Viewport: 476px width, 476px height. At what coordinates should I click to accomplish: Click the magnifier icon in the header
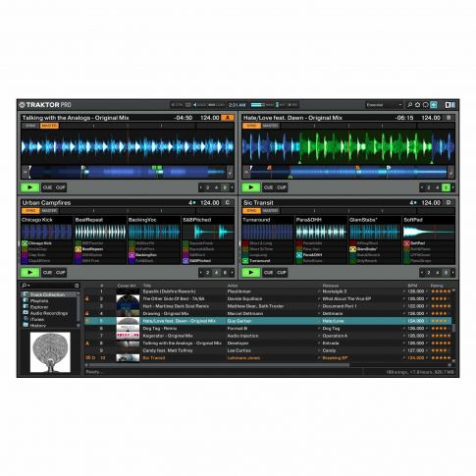pos(409,105)
